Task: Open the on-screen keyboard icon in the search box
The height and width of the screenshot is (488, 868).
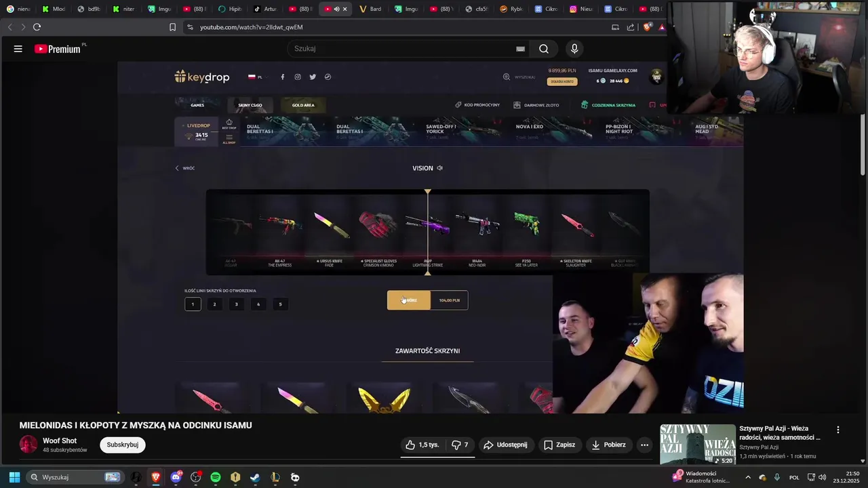Action: point(520,49)
